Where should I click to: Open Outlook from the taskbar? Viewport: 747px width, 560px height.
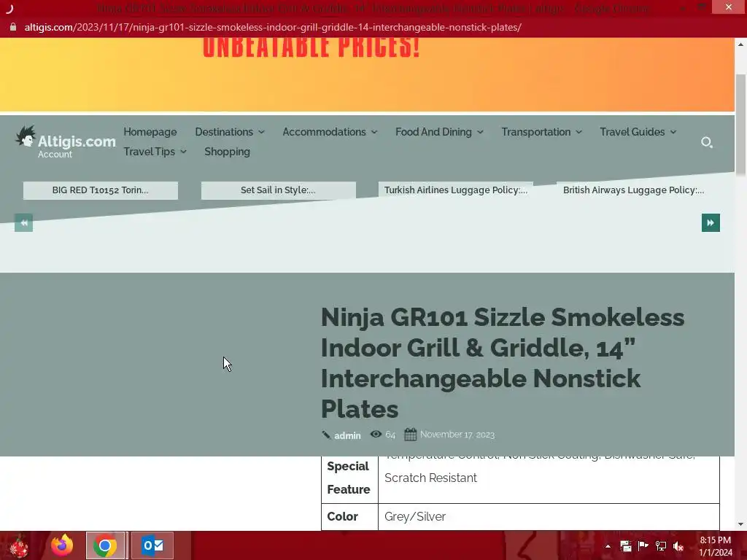[x=152, y=545]
